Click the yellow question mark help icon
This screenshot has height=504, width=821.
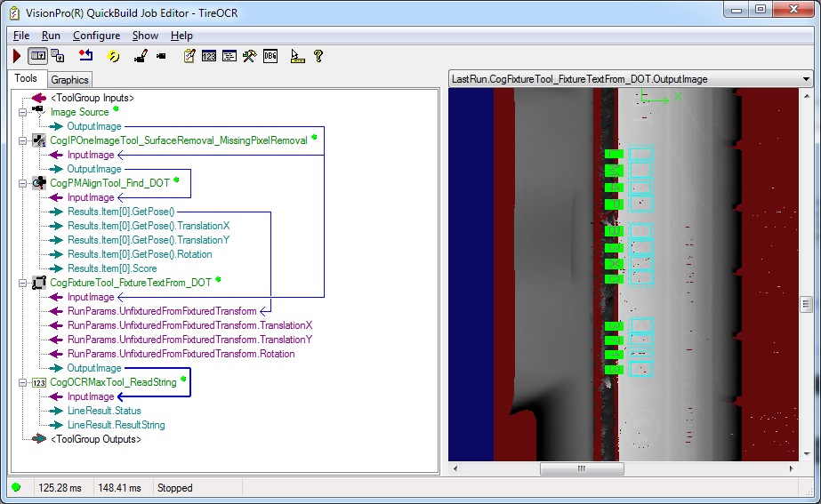tap(318, 56)
